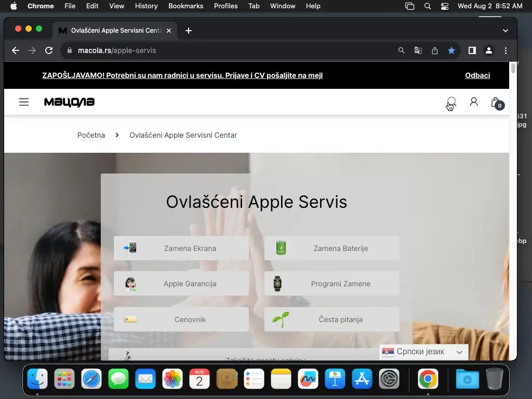Click the Macola logo
Image resolution: width=532 pixels, height=399 pixels.
69,102
